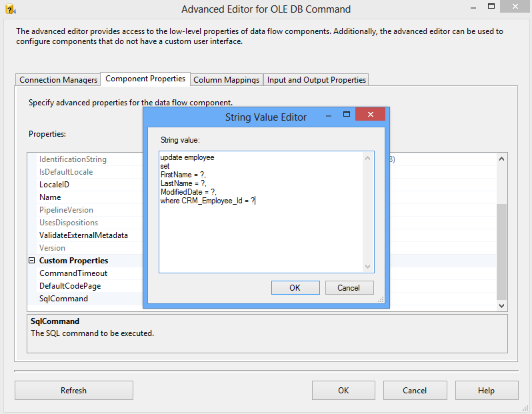Select the DefaultCodePage property
This screenshot has width=532, height=414.
[x=70, y=286]
